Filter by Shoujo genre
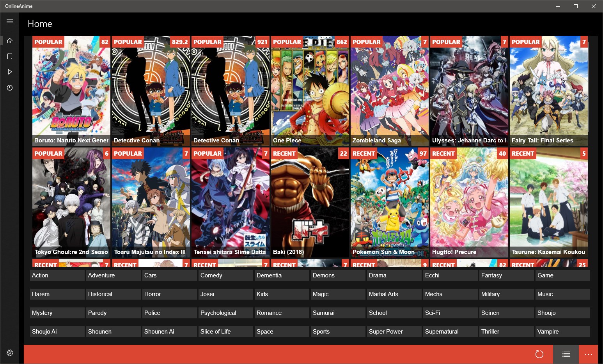Viewport: 603px width, 364px height. point(563,313)
